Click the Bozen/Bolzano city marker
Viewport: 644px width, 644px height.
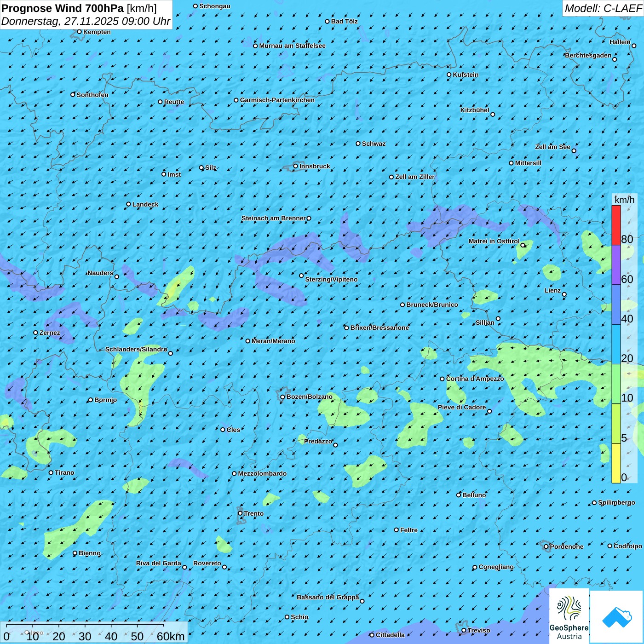pos(283,397)
